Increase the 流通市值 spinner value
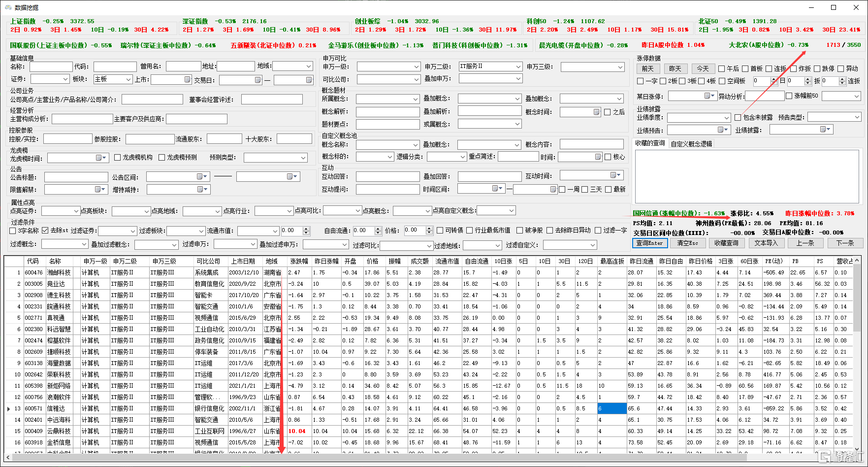Image resolution: width=868 pixels, height=467 pixels. 306,229
